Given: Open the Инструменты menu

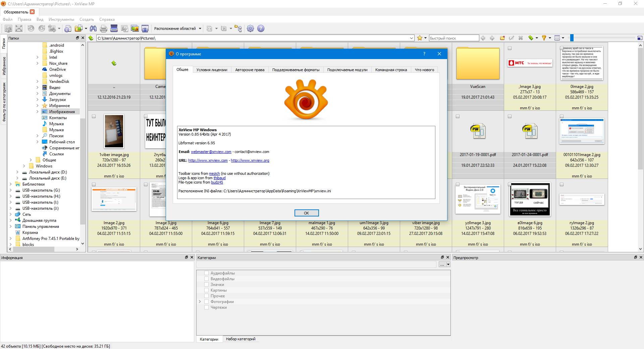Looking at the screenshot, I should point(61,19).
